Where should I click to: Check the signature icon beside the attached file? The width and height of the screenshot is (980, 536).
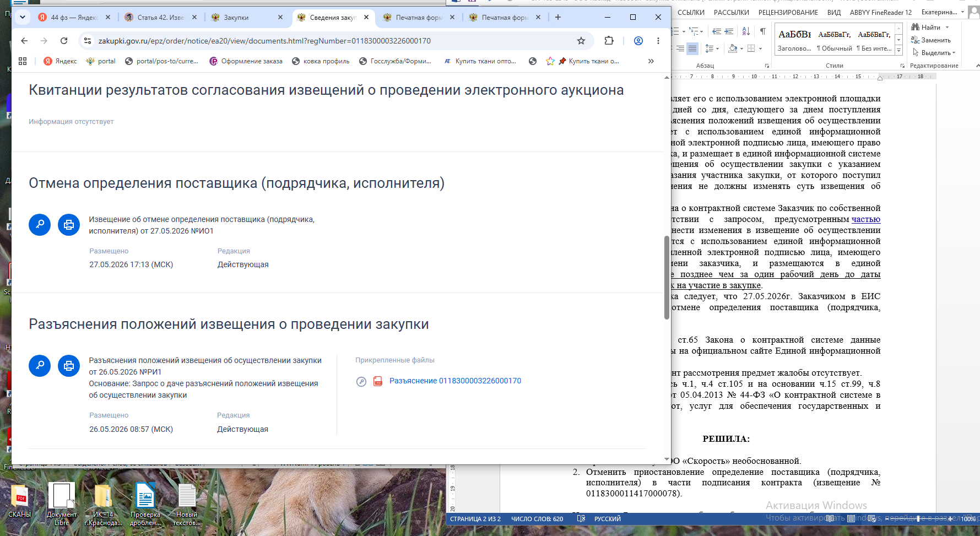pos(361,381)
